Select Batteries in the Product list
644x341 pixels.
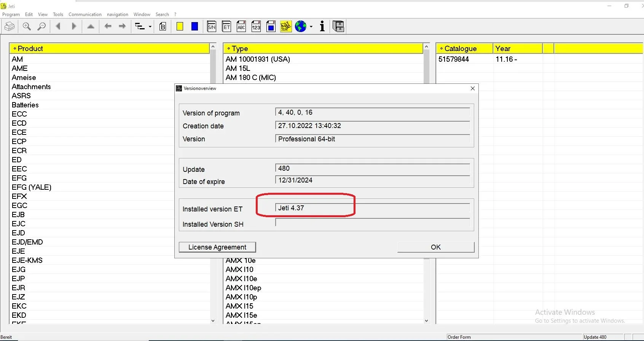coord(25,105)
